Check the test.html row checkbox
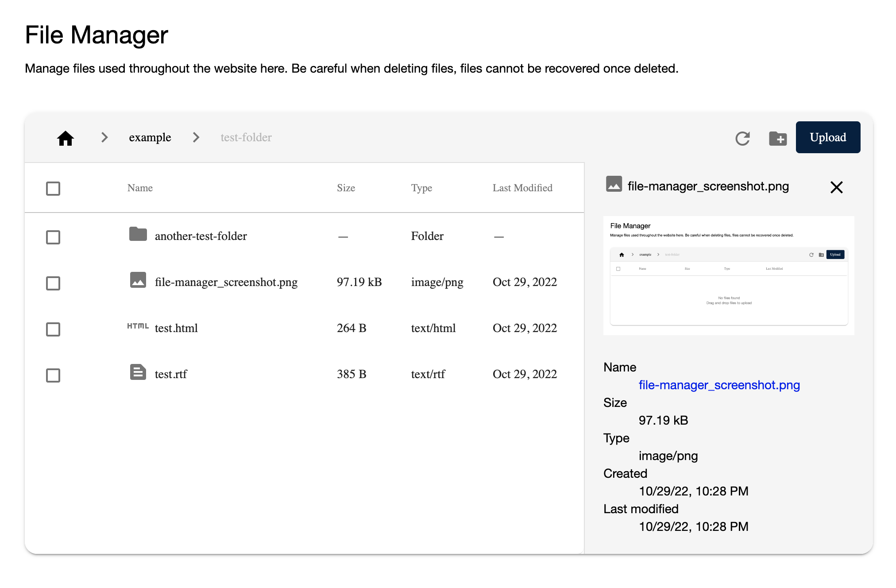 (53, 329)
